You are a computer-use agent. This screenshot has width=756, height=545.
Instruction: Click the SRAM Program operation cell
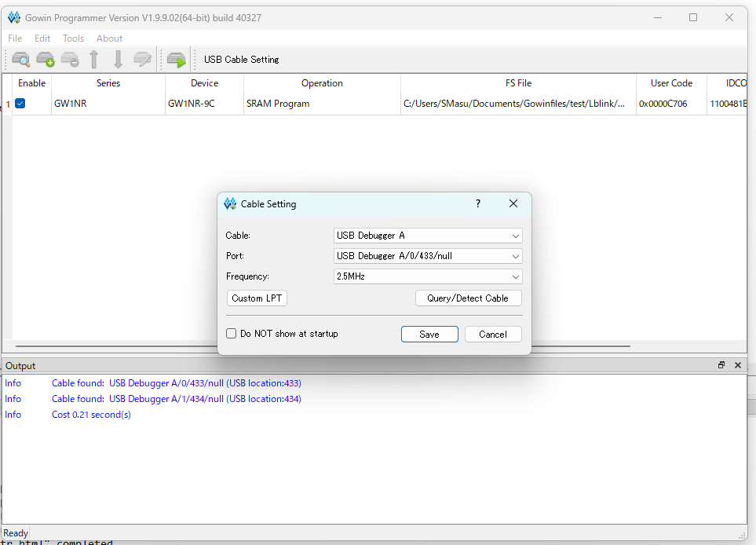(x=322, y=103)
